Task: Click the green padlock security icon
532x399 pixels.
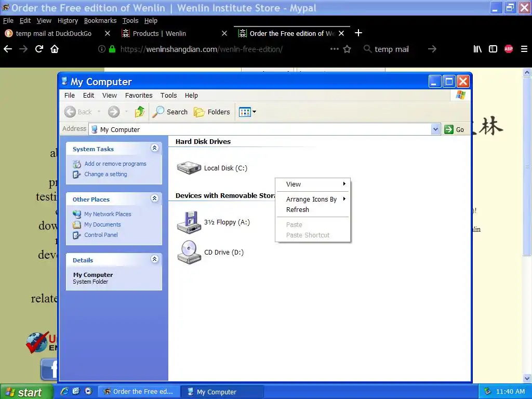Action: [x=112, y=49]
